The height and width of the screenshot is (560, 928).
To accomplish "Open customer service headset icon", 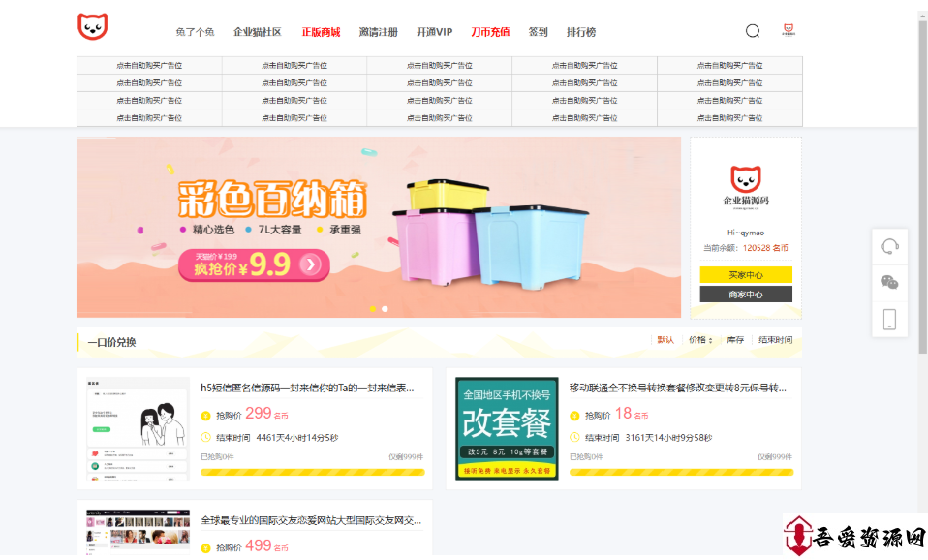I will coord(889,246).
